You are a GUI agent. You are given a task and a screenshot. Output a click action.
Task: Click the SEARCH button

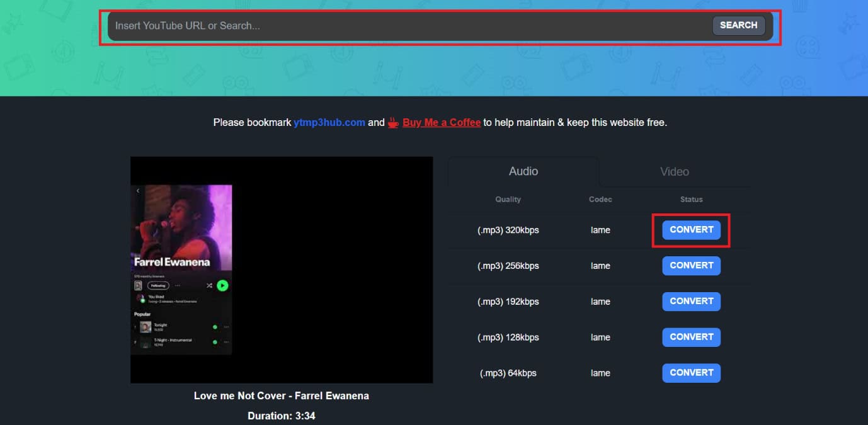pos(738,25)
